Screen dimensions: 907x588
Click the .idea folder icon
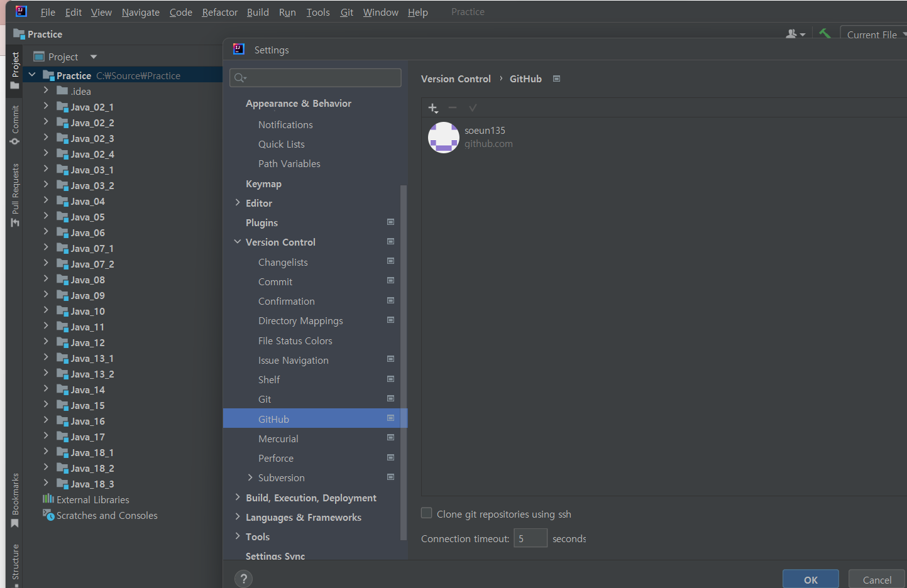coord(62,91)
